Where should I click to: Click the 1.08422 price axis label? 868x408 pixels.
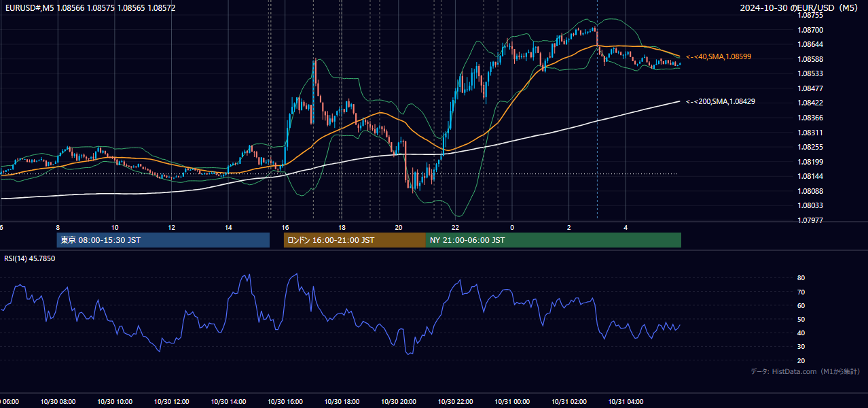811,103
